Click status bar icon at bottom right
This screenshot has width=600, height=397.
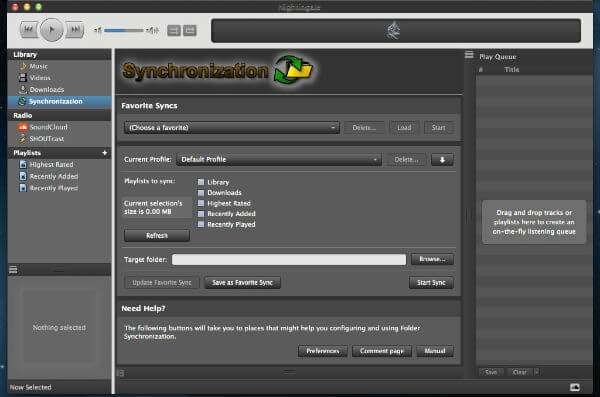575,387
